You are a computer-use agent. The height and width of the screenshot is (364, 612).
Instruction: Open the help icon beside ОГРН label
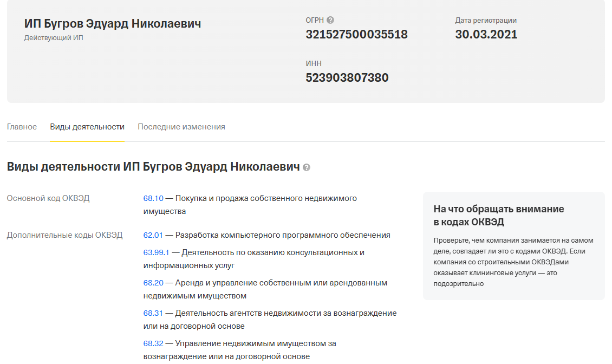(x=330, y=19)
